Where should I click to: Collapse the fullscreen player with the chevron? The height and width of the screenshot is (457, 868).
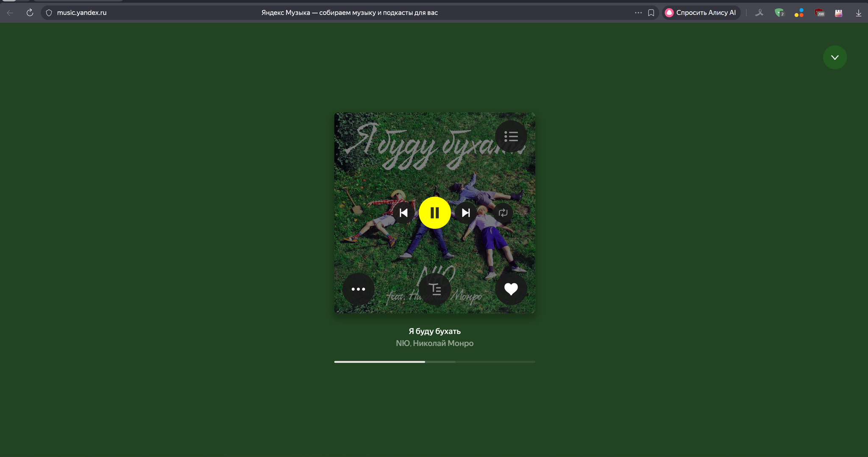835,57
